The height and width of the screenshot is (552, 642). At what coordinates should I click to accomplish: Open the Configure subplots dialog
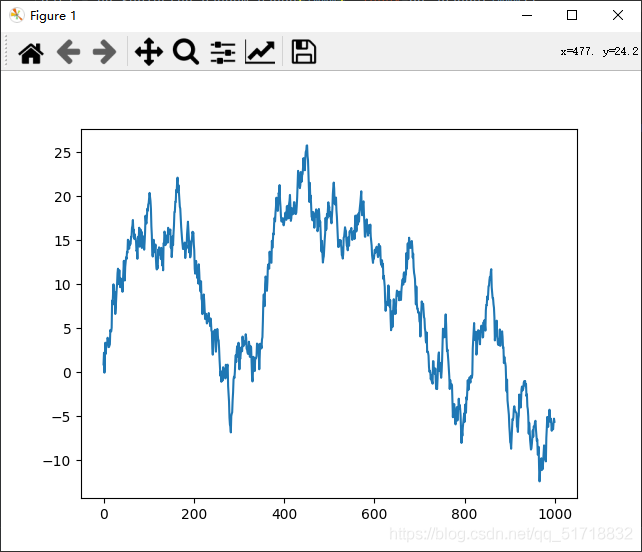(223, 52)
